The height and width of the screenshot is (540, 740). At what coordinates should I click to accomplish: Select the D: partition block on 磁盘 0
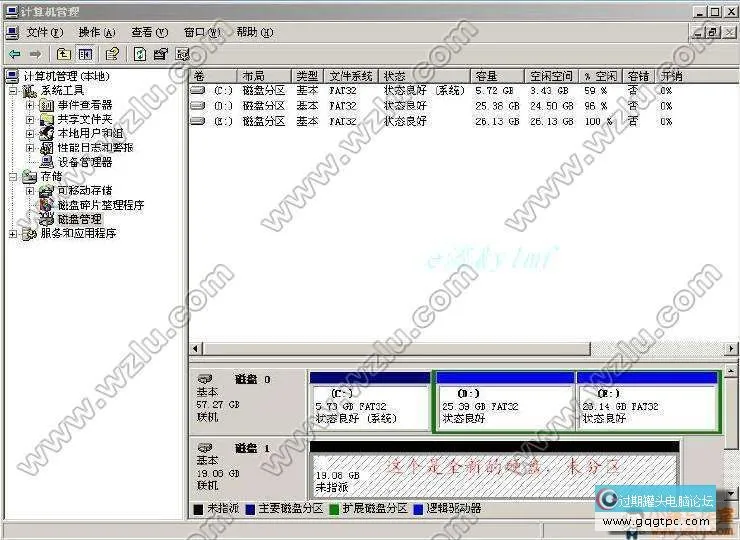tap(505, 401)
